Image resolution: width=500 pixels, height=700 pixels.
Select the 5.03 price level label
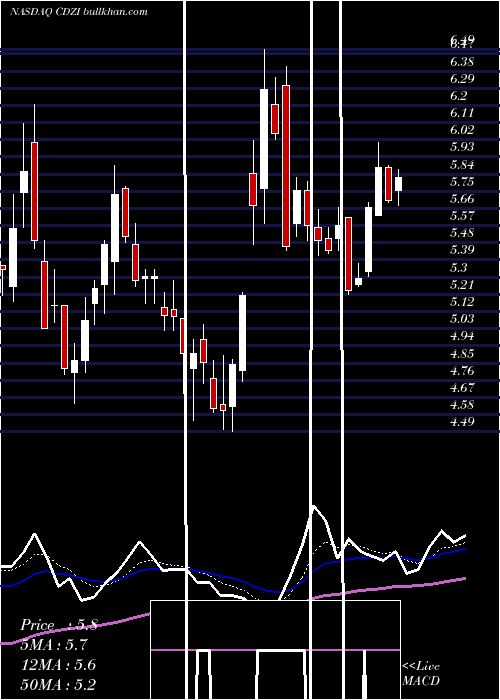click(x=462, y=319)
